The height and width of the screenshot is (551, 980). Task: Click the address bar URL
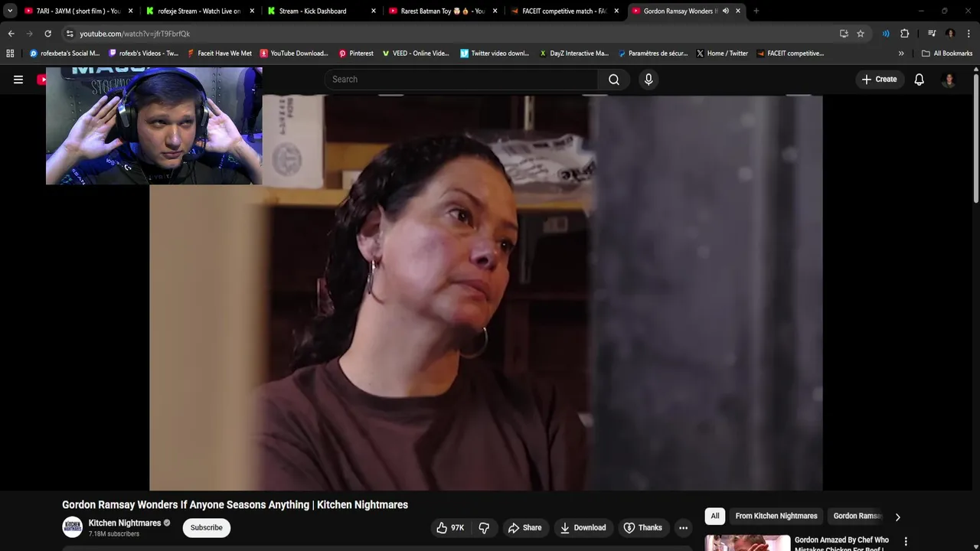click(x=135, y=34)
